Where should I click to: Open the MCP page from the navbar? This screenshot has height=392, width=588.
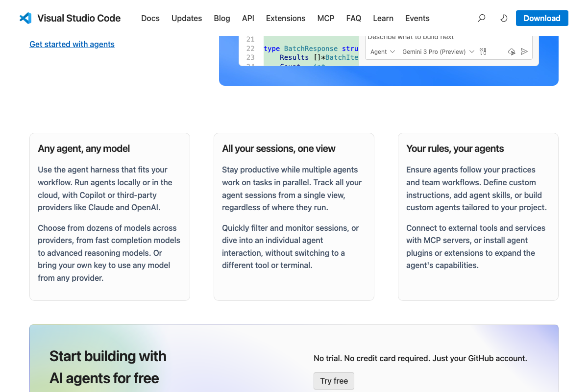[325, 18]
